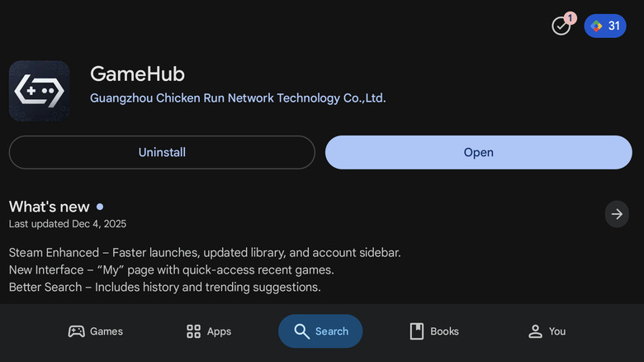Tap the pending updates checkmark icon

[x=561, y=26]
